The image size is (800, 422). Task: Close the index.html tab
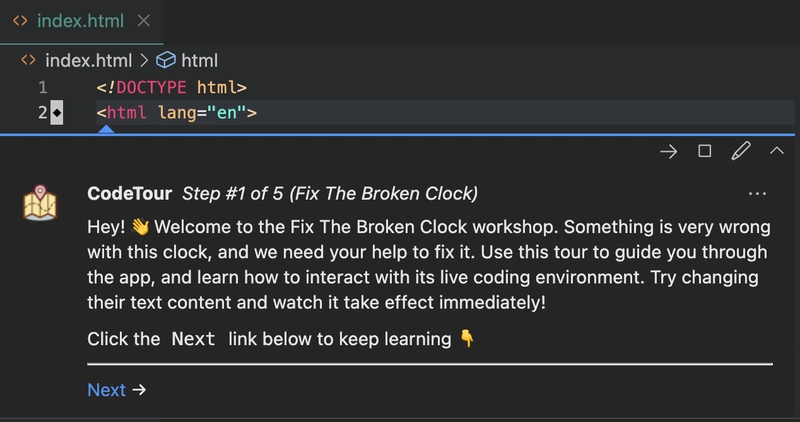(x=144, y=21)
